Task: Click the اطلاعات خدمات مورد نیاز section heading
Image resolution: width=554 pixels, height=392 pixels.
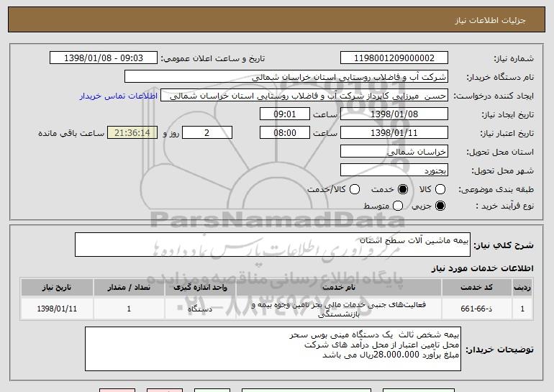Action: (x=482, y=268)
